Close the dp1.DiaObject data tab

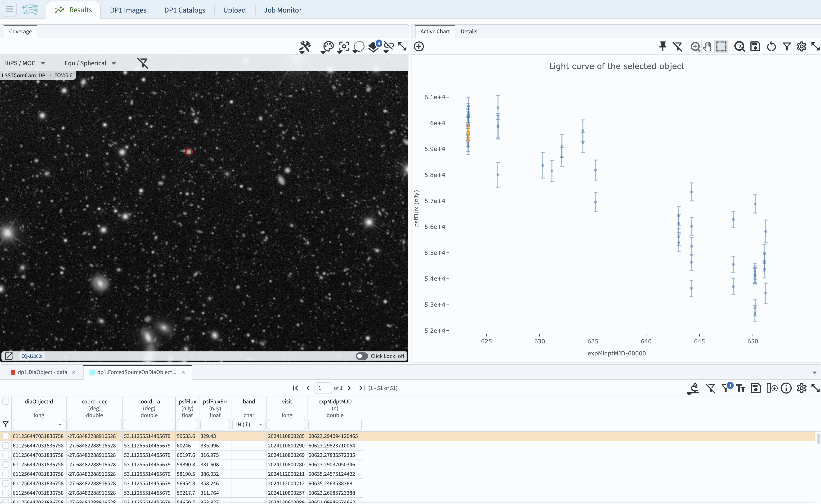point(74,372)
